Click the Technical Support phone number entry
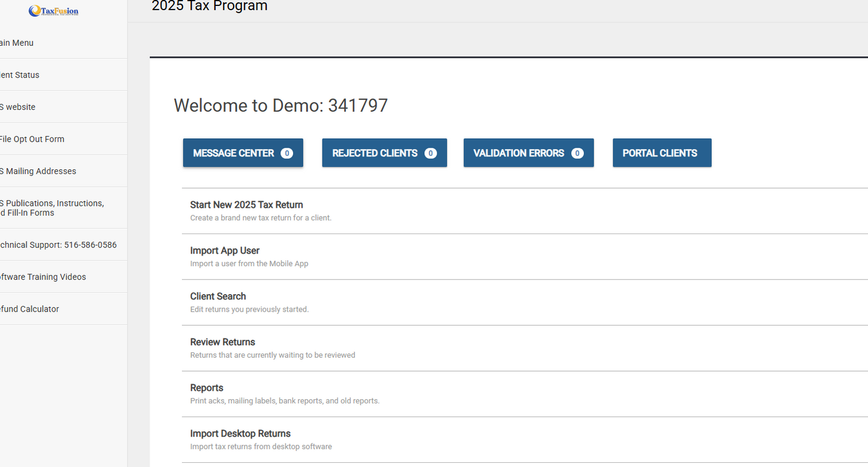 coord(58,245)
